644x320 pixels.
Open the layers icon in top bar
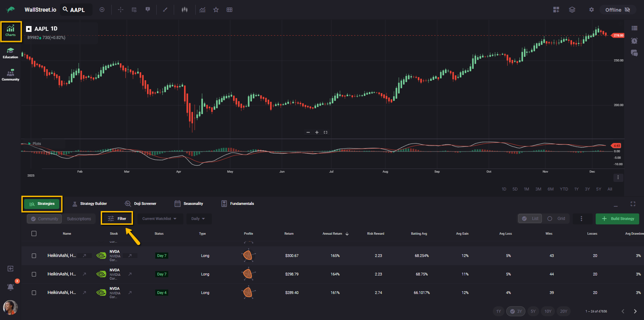(x=572, y=10)
